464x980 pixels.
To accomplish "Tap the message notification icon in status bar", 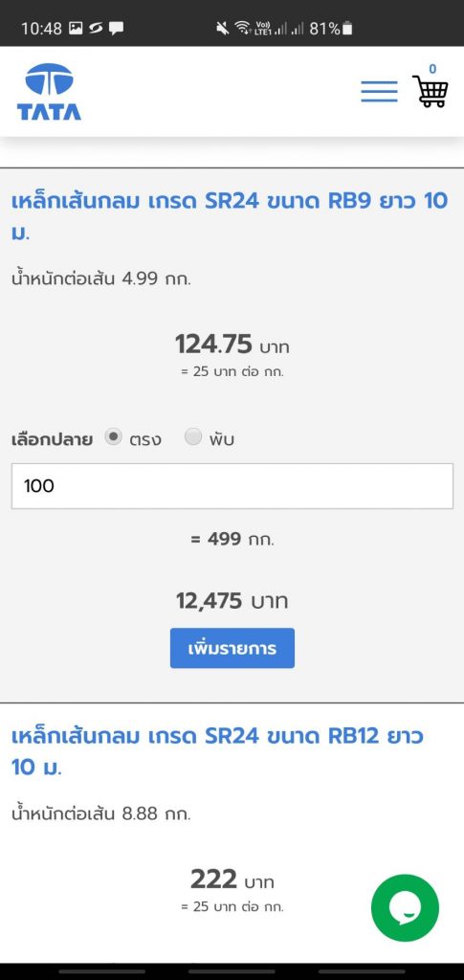I will 116,28.
